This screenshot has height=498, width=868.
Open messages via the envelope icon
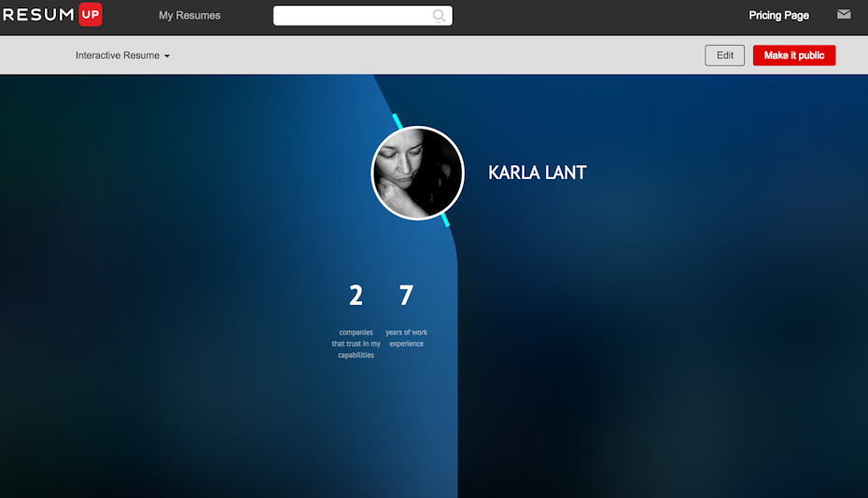click(844, 15)
